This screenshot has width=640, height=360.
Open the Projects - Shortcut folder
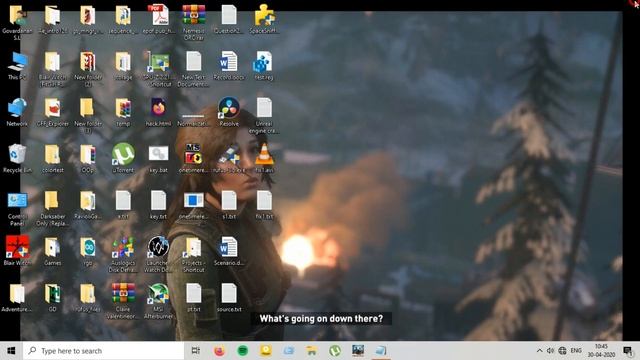coord(193,254)
